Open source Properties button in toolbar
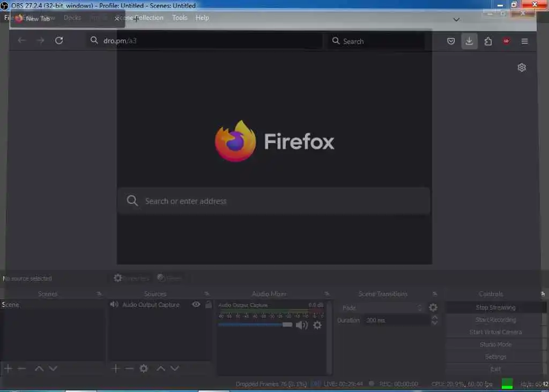Viewport: 549px width, 392px height. (x=132, y=278)
